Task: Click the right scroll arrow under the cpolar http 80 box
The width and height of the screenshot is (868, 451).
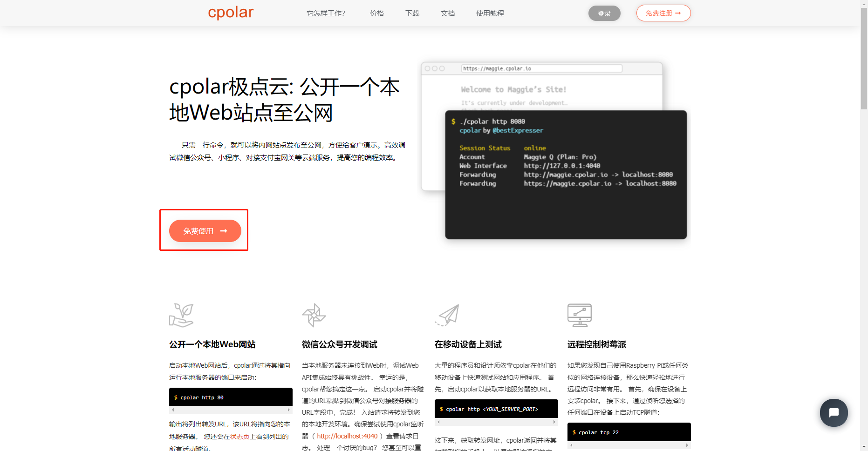Action: (289, 410)
